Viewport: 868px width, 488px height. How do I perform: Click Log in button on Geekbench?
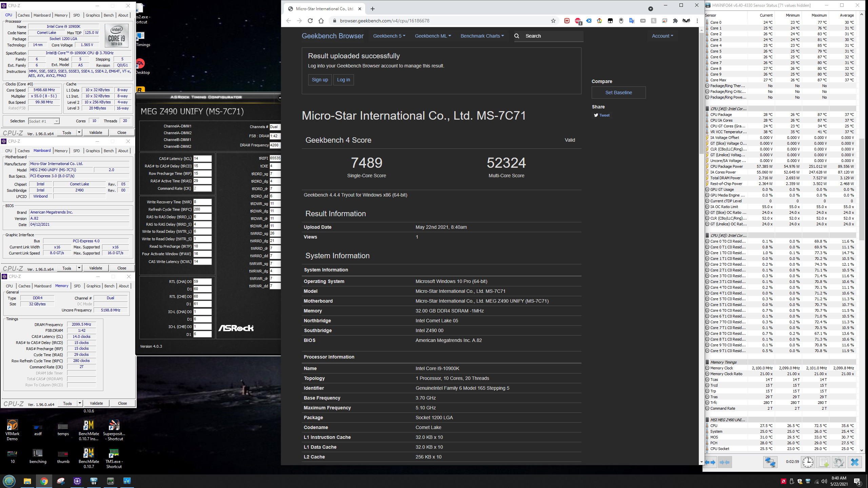[x=343, y=80]
